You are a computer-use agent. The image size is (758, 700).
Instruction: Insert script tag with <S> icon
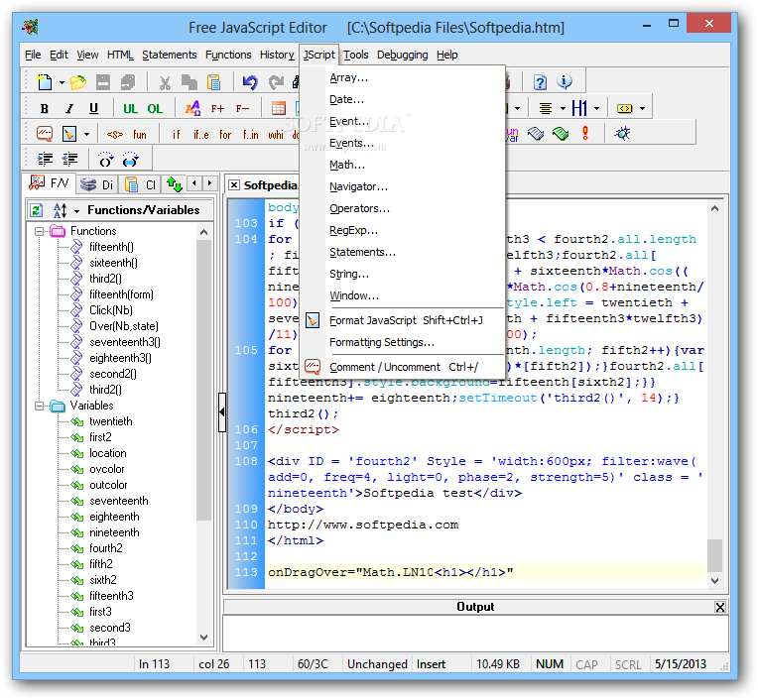(115, 134)
